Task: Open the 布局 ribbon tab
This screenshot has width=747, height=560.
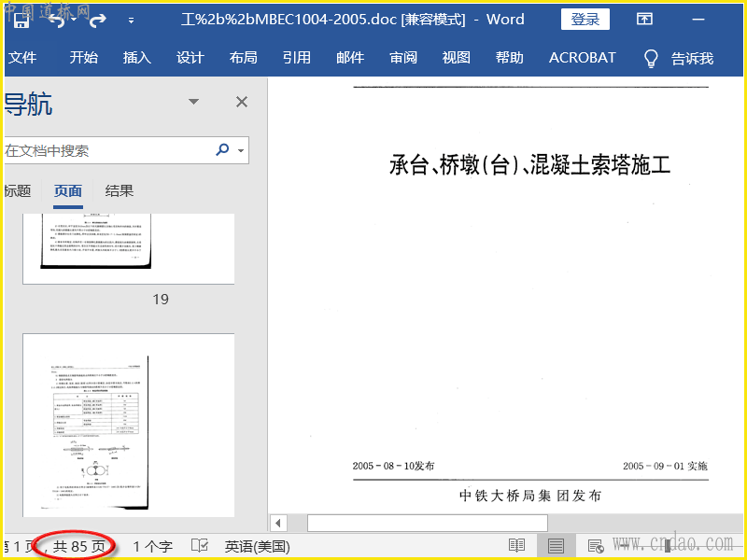Action: point(244,58)
